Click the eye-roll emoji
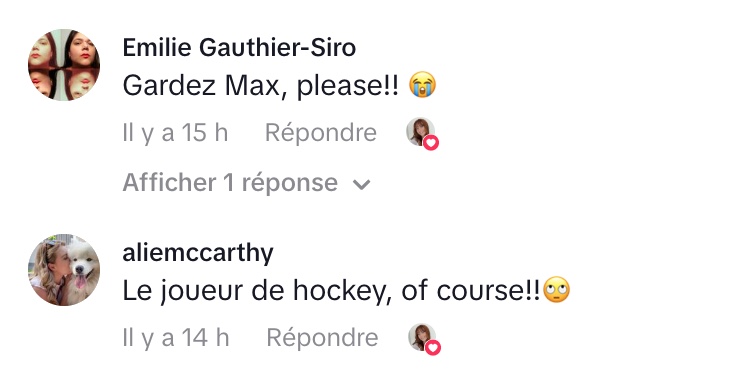 click(556, 290)
